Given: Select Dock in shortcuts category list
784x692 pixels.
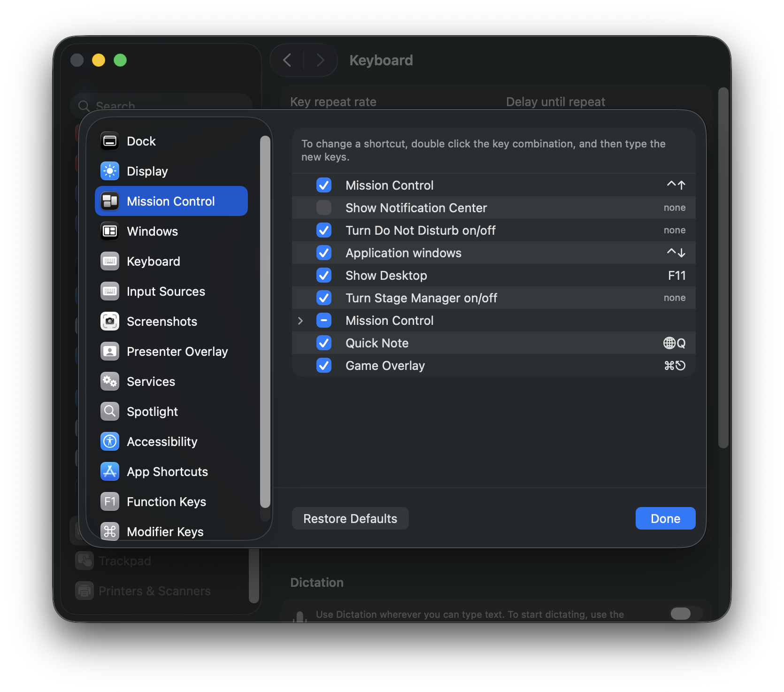Looking at the screenshot, I should click(171, 141).
